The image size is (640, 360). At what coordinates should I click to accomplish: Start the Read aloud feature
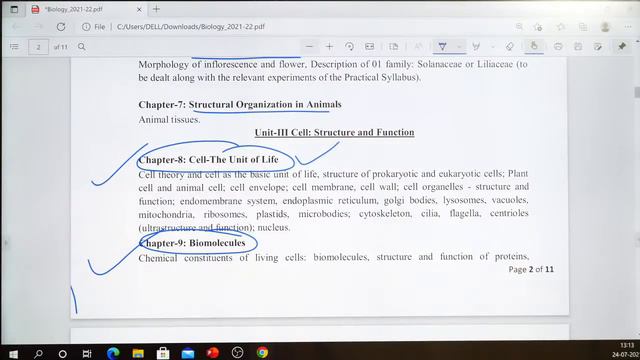(418, 47)
